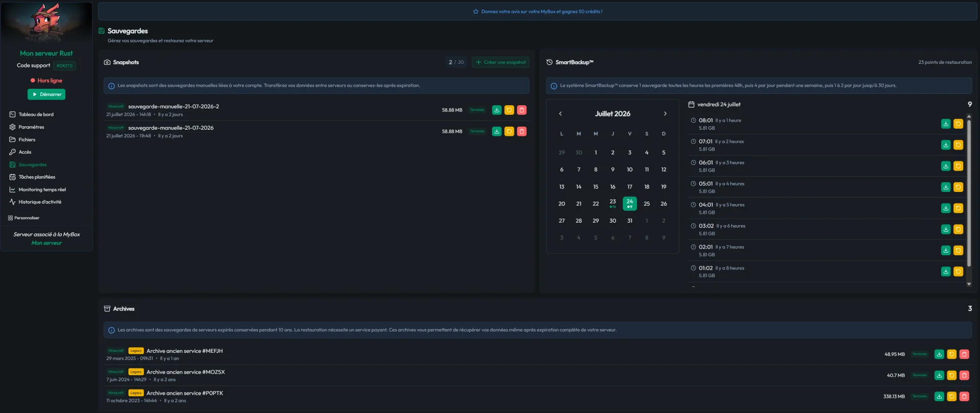Restore the 08:01 SmartBackup point
This screenshot has width=980, height=413.
point(958,124)
